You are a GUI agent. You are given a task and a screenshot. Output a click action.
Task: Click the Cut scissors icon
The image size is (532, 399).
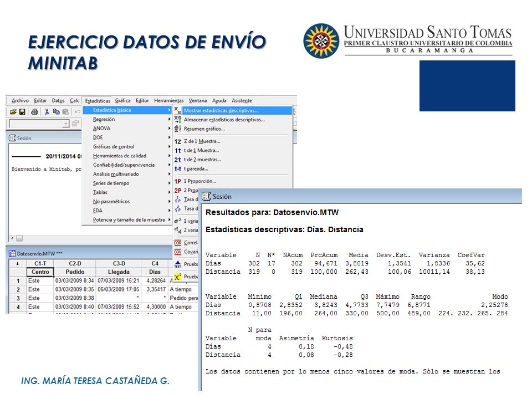pos(47,111)
